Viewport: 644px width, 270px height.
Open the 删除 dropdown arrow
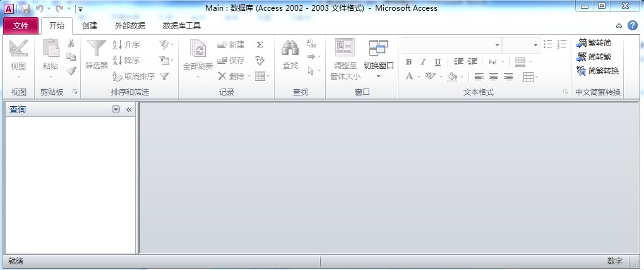[x=249, y=77]
